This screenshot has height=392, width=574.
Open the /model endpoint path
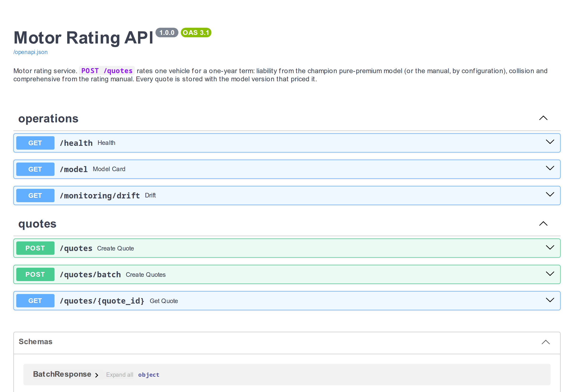click(74, 169)
